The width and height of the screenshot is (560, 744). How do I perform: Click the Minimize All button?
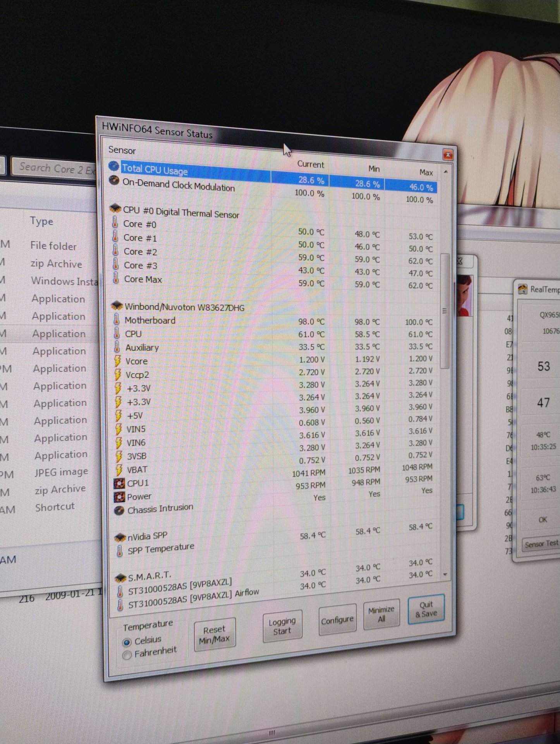point(381,615)
